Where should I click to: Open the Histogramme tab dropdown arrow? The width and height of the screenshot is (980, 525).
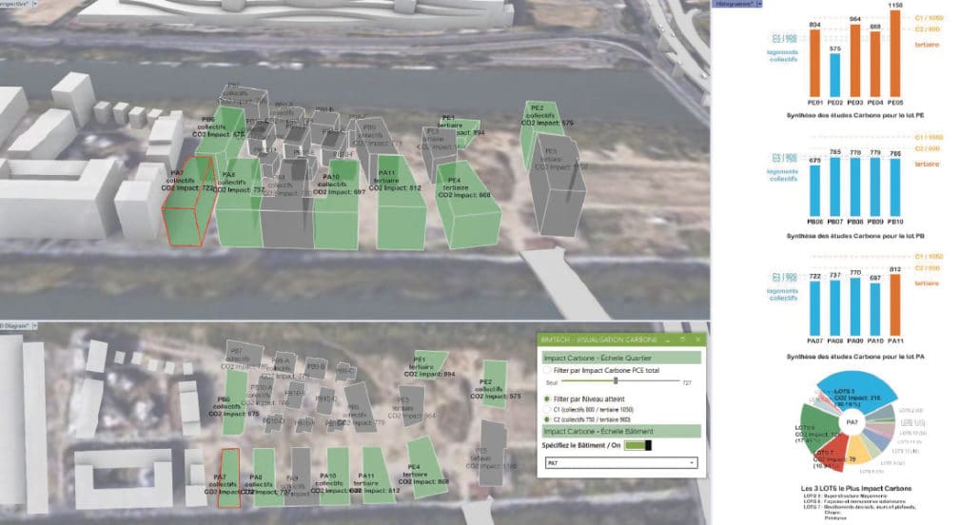[759, 4]
